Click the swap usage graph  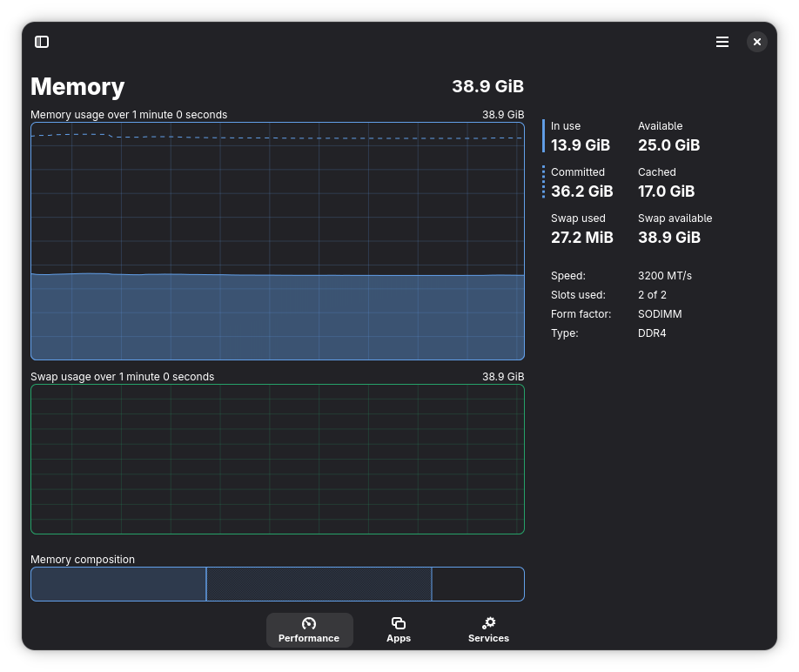coord(278,459)
